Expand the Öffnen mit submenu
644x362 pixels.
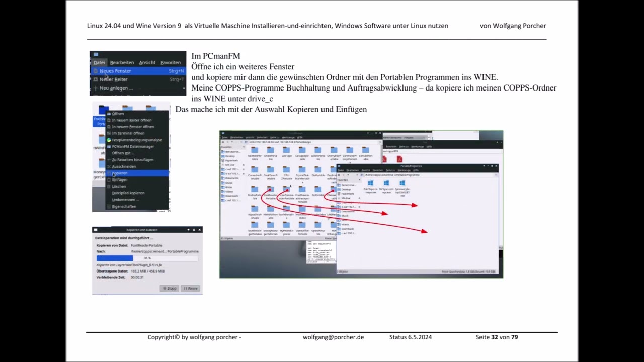pos(137,153)
